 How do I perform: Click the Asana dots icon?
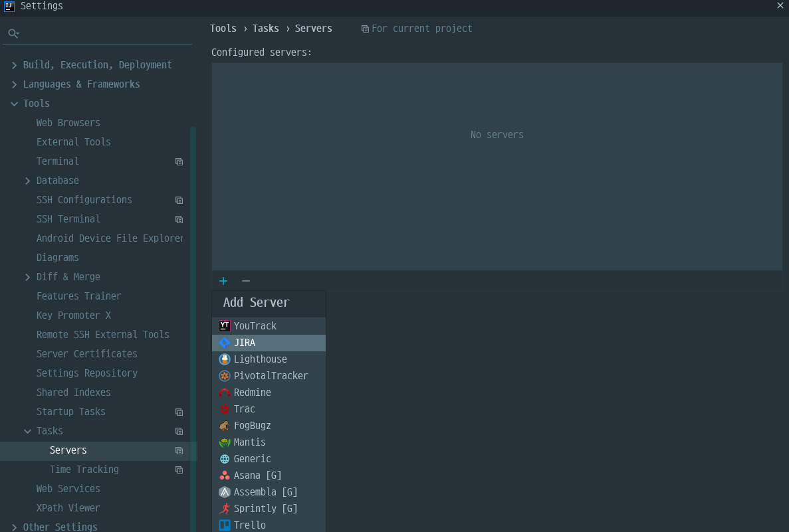point(225,475)
